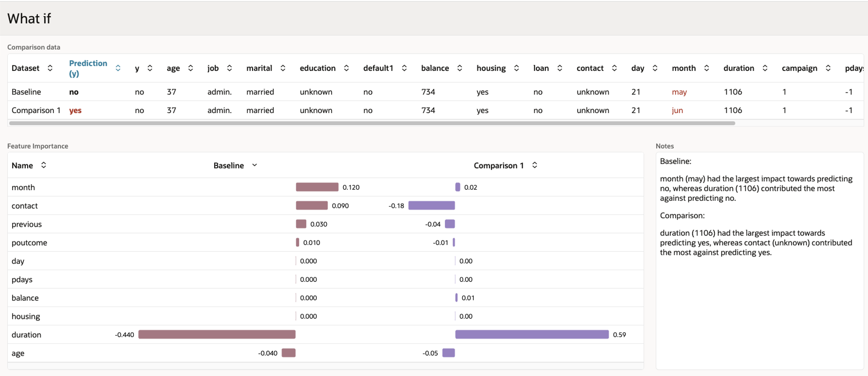Sort the housing column

pyautogui.click(x=516, y=68)
